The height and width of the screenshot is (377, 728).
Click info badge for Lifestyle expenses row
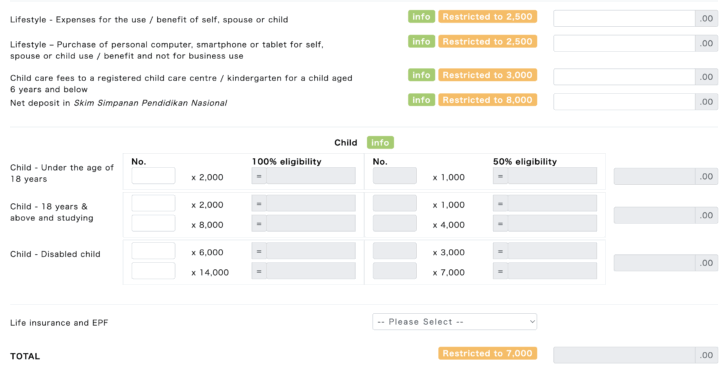pos(422,17)
